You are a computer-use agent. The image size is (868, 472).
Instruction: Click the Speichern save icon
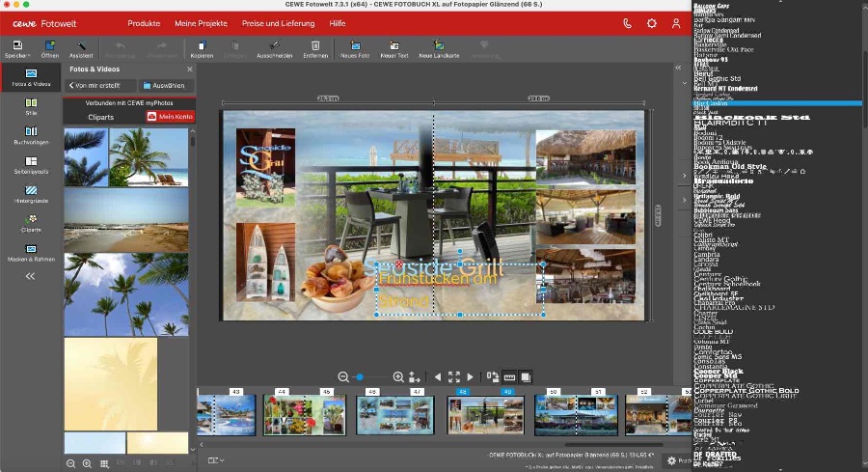point(17,45)
